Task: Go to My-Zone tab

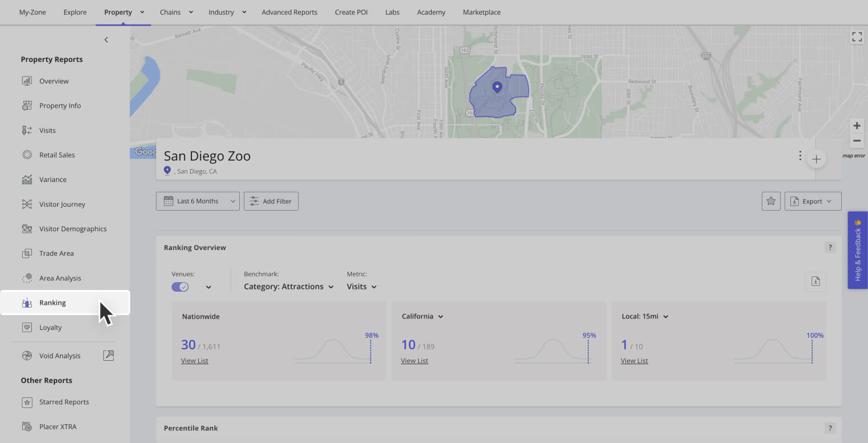Action: [x=33, y=12]
